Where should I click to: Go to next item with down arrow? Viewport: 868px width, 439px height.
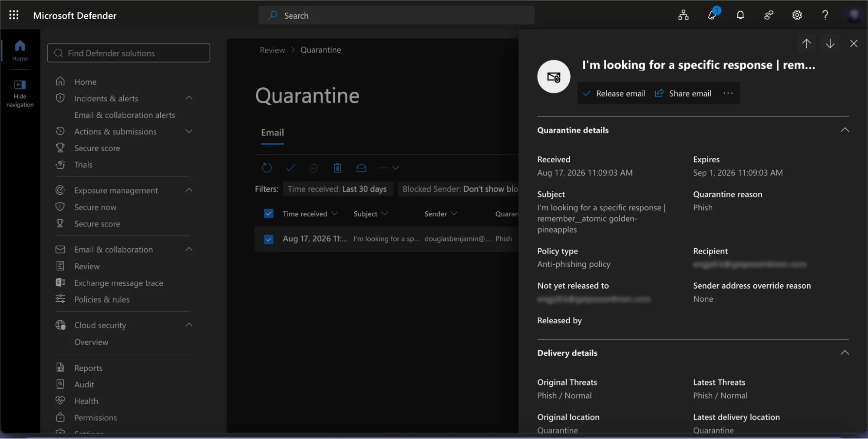click(x=830, y=43)
